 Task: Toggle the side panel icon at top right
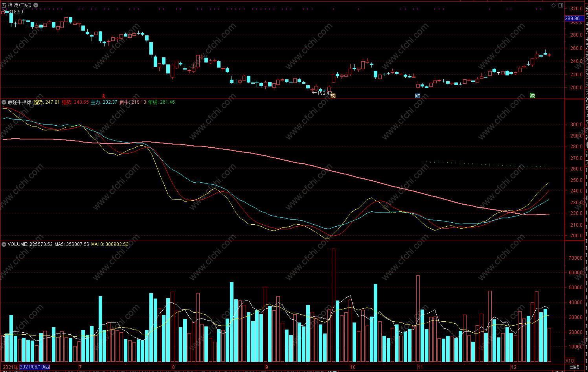click(x=561, y=5)
